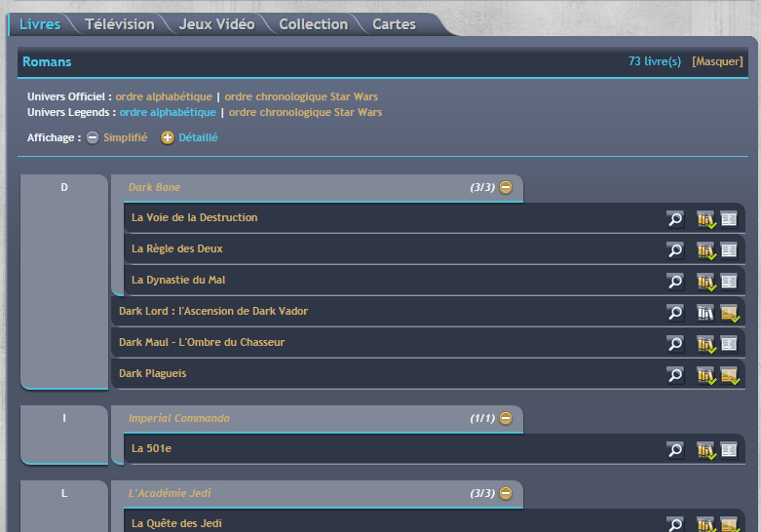
Task: Open the Cartes tab
Action: [394, 24]
